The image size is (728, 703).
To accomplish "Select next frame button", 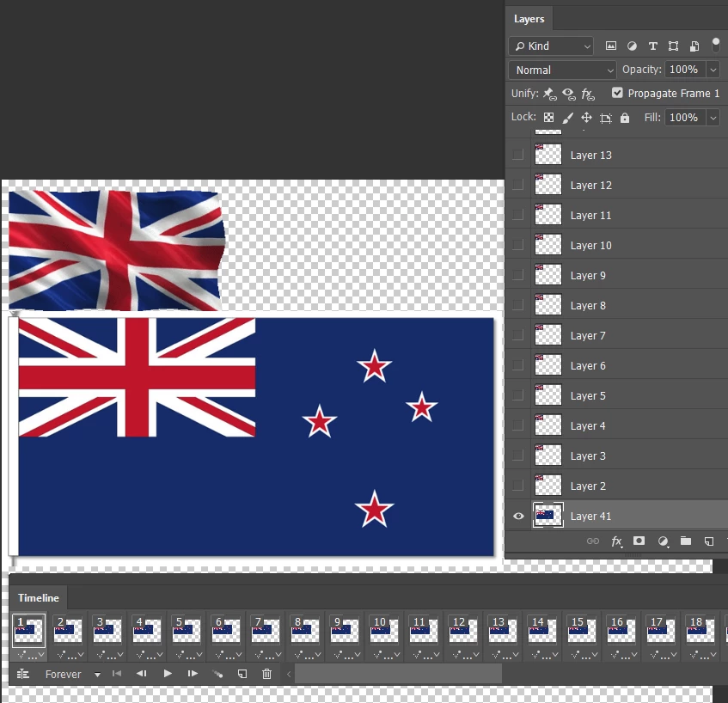I will 193,673.
